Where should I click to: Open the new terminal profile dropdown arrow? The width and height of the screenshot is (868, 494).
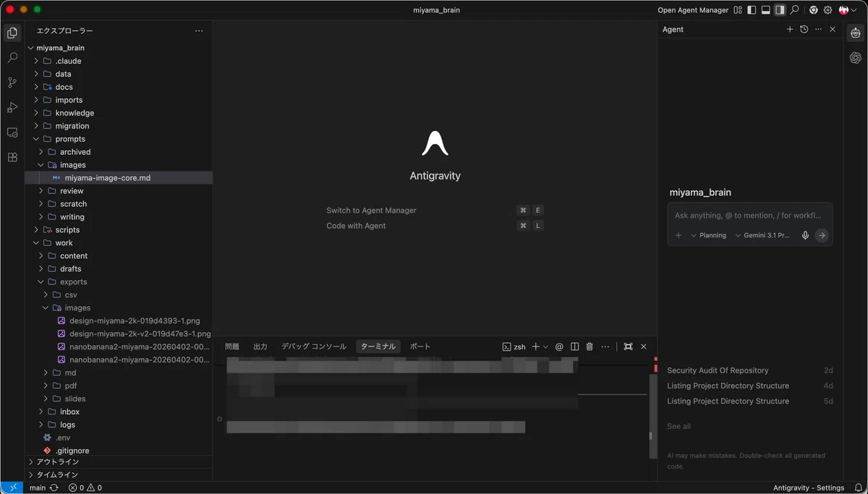(x=545, y=347)
